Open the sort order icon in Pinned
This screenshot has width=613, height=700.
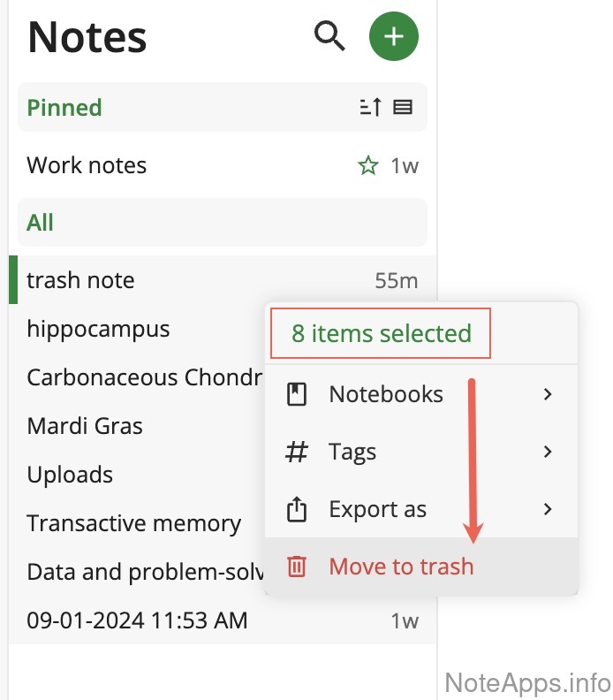(371, 108)
